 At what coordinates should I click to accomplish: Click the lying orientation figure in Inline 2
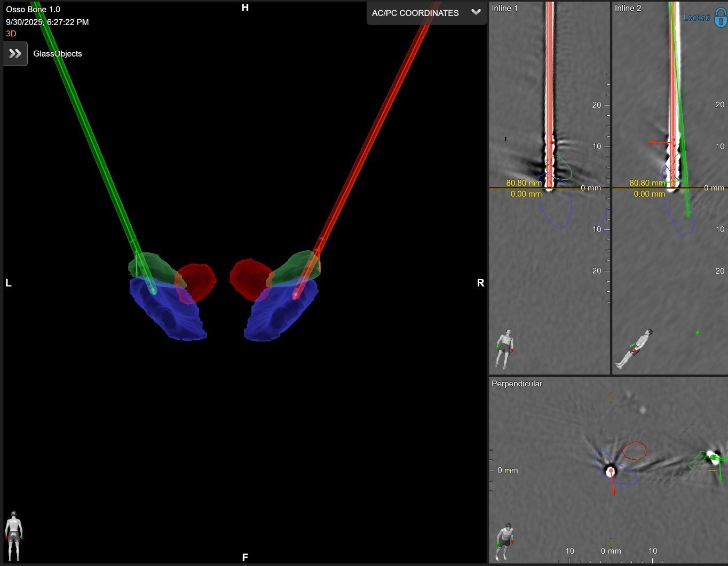click(x=634, y=348)
